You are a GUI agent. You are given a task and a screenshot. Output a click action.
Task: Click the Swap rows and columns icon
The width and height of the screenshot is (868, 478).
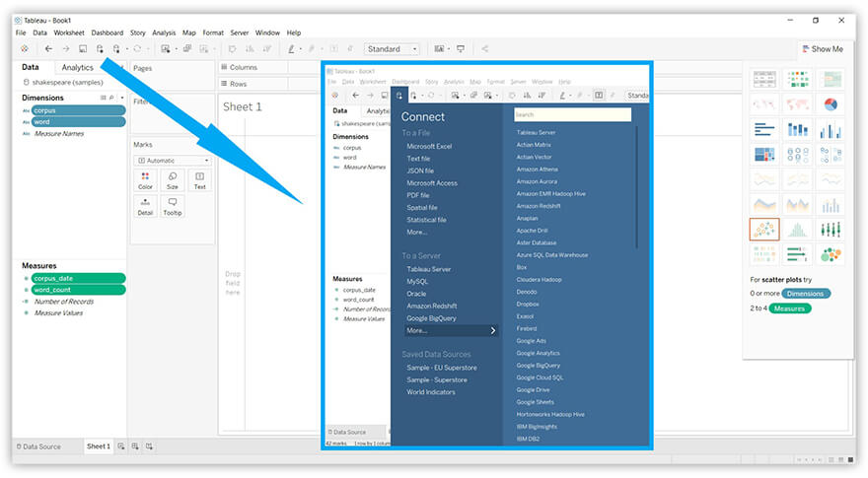tap(233, 48)
